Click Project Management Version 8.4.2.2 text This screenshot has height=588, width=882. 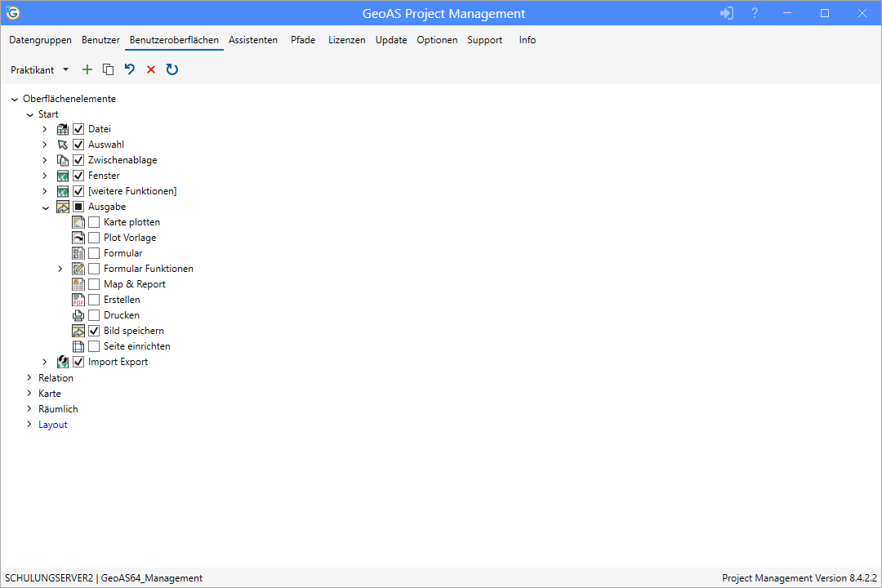click(800, 578)
